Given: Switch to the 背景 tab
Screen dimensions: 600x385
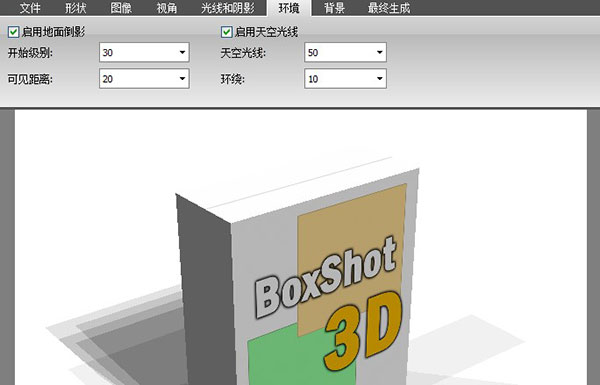Looking at the screenshot, I should 334,8.
